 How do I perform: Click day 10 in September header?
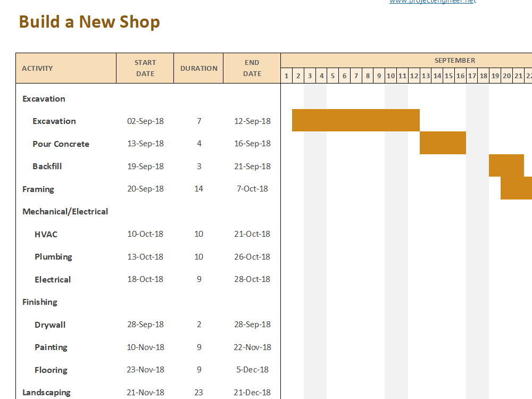pyautogui.click(x=390, y=76)
